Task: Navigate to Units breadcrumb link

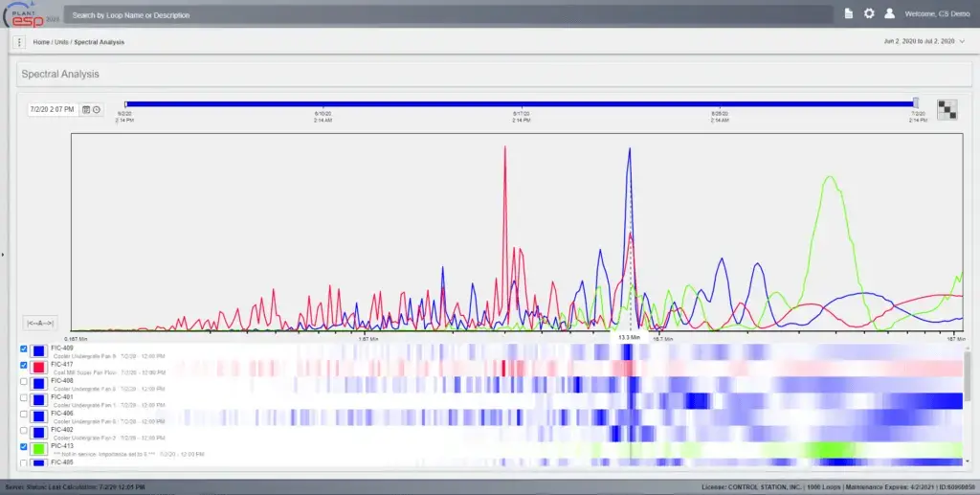Action: (62, 42)
